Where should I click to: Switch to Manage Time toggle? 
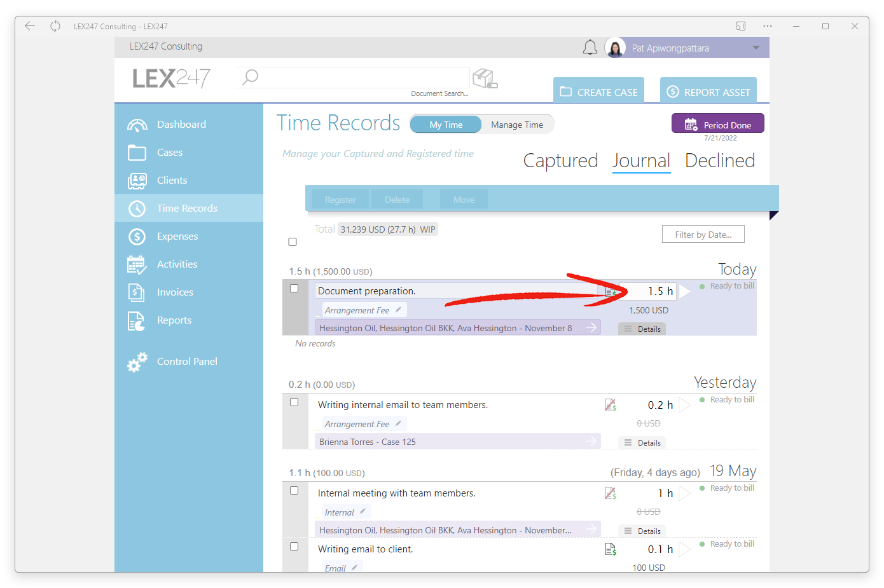[517, 125]
